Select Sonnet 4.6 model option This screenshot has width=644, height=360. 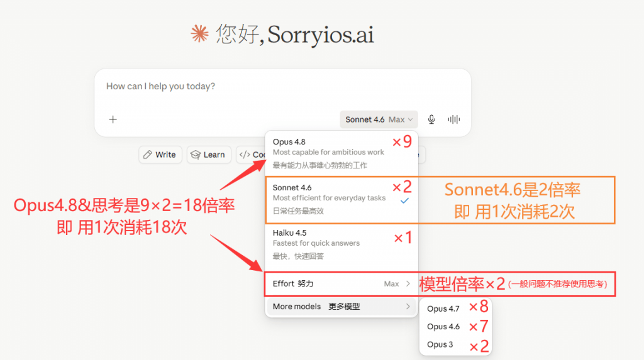(341, 199)
